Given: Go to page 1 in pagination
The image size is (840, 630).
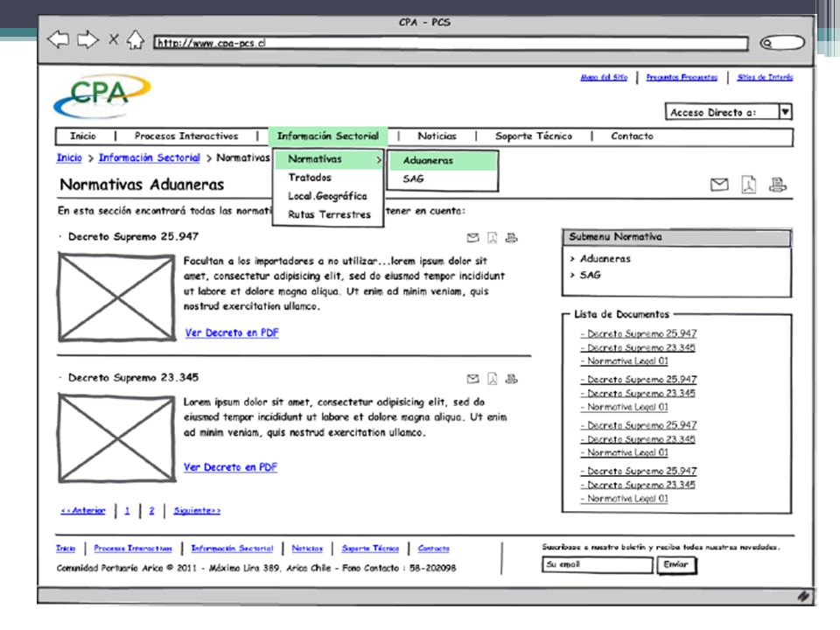Looking at the screenshot, I should point(127,510).
